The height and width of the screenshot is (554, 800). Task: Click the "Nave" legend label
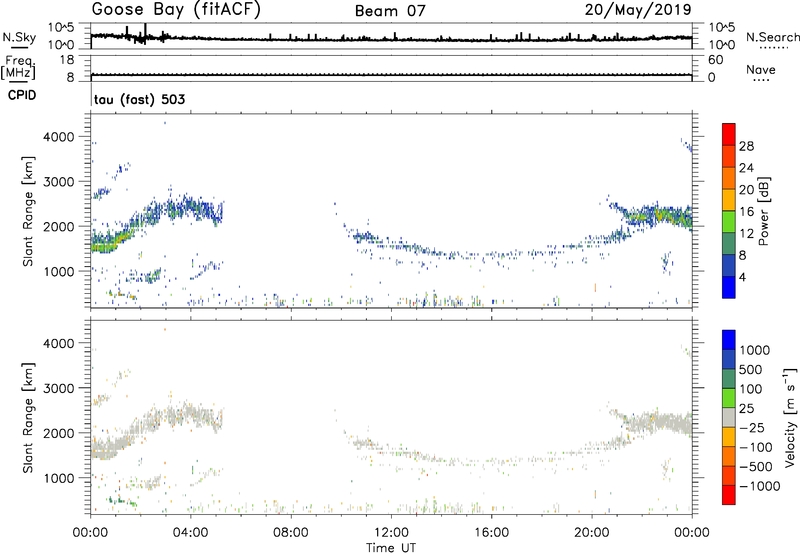point(761,69)
